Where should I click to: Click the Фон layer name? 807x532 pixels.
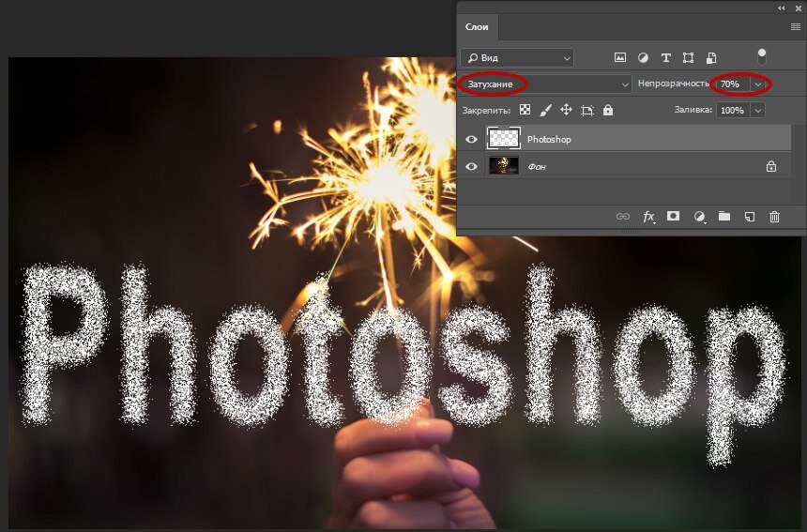click(537, 167)
